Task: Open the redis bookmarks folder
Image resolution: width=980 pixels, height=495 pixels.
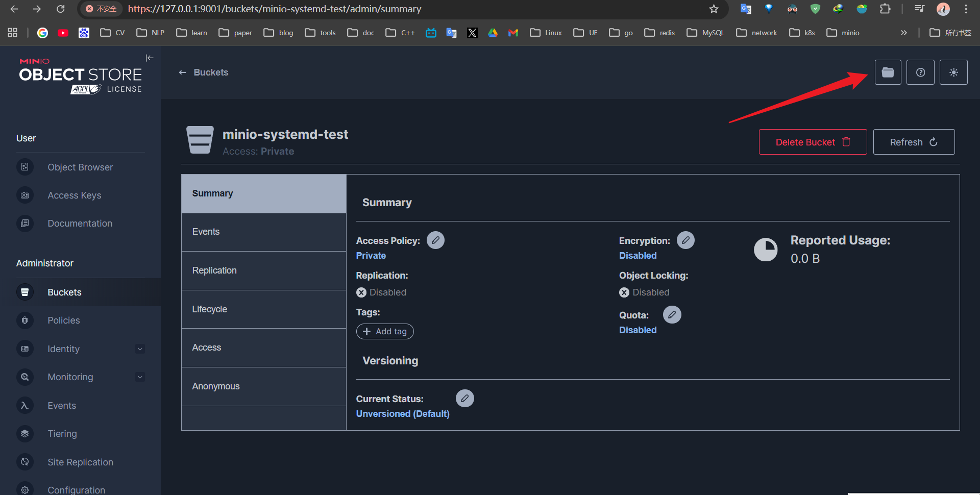Action: 659,33
